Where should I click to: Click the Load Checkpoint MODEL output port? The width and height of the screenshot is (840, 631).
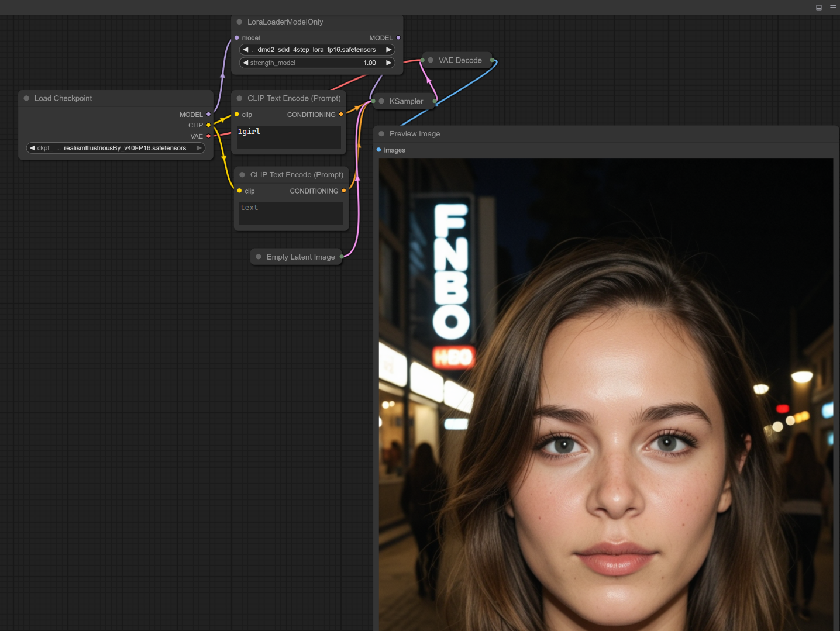point(208,115)
